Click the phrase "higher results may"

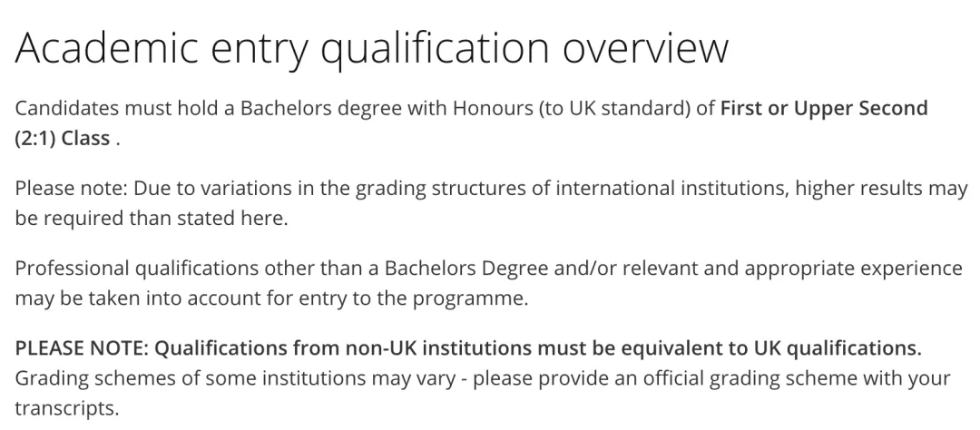click(881, 189)
